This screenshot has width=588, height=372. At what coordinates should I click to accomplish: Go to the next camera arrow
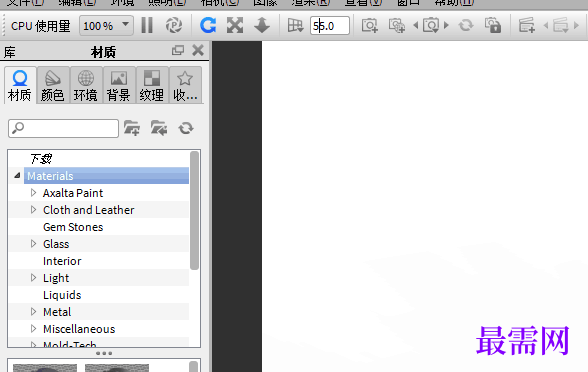(x=446, y=26)
